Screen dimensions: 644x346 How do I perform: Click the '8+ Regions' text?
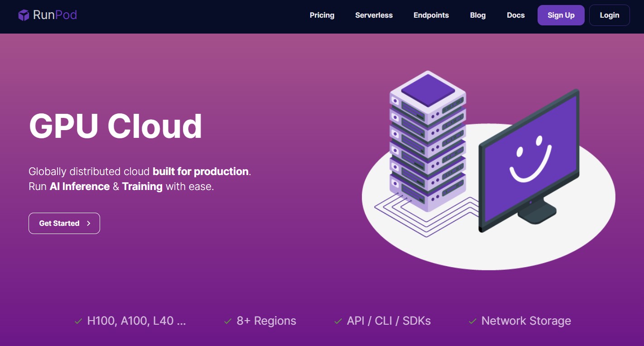pos(266,321)
